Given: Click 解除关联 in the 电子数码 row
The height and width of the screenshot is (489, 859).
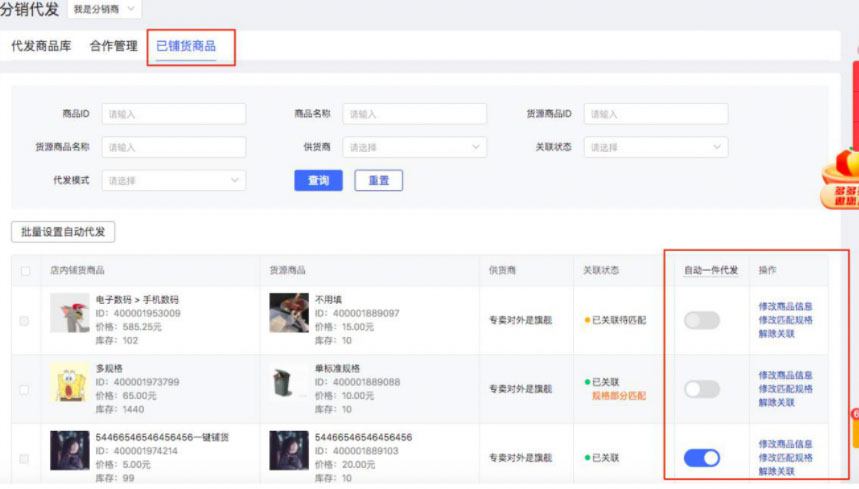Looking at the screenshot, I should pos(776,333).
